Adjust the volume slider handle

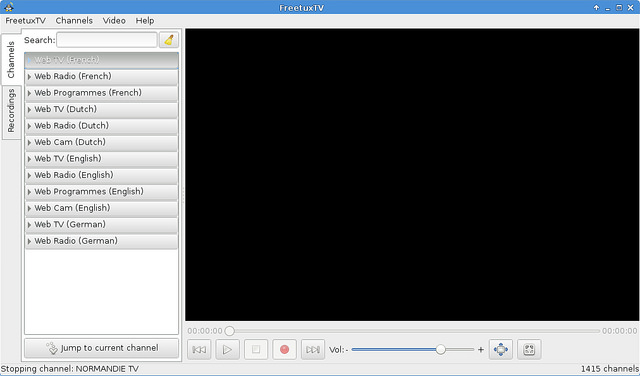(440, 349)
